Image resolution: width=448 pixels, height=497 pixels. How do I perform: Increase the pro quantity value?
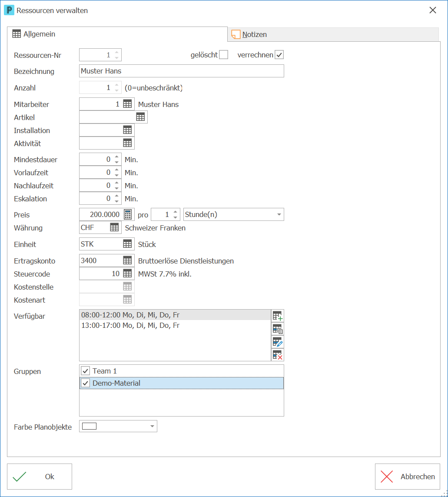175,212
